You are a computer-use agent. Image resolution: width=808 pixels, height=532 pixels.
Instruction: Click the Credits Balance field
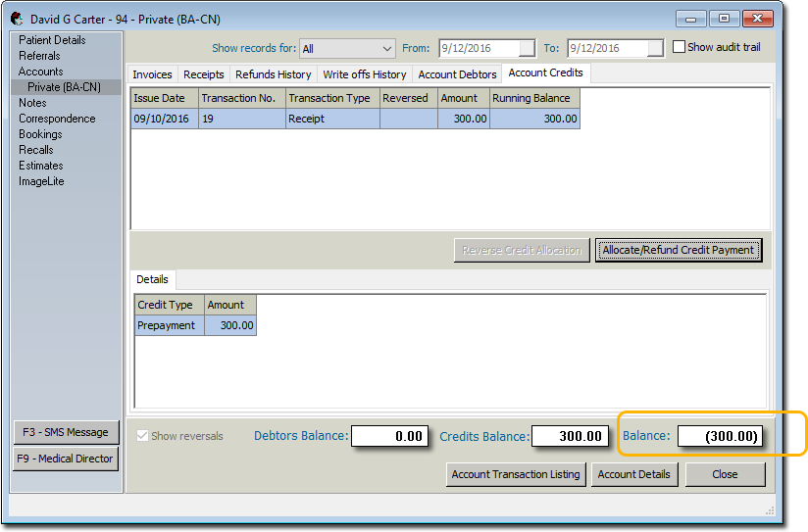tap(571, 436)
